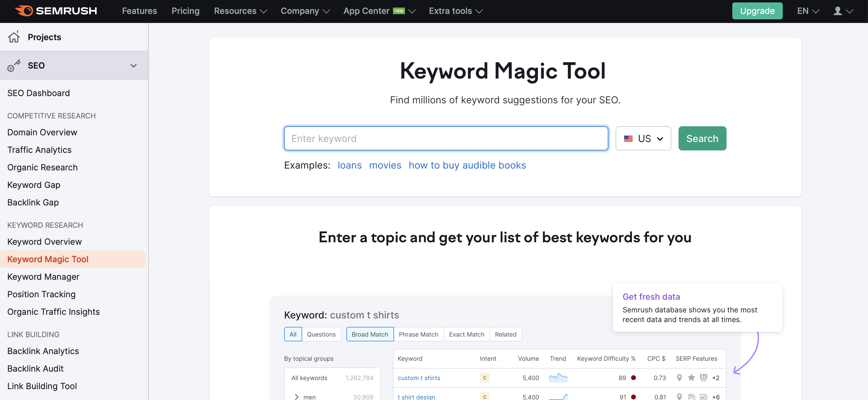Switch to the Related tab
Image resolution: width=868 pixels, height=400 pixels.
point(505,334)
